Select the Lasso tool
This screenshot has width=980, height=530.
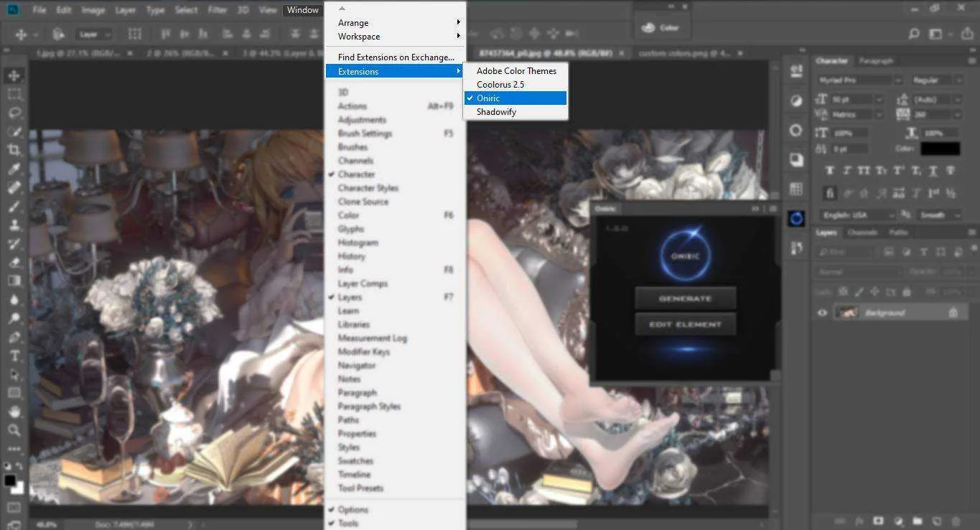tap(14, 113)
